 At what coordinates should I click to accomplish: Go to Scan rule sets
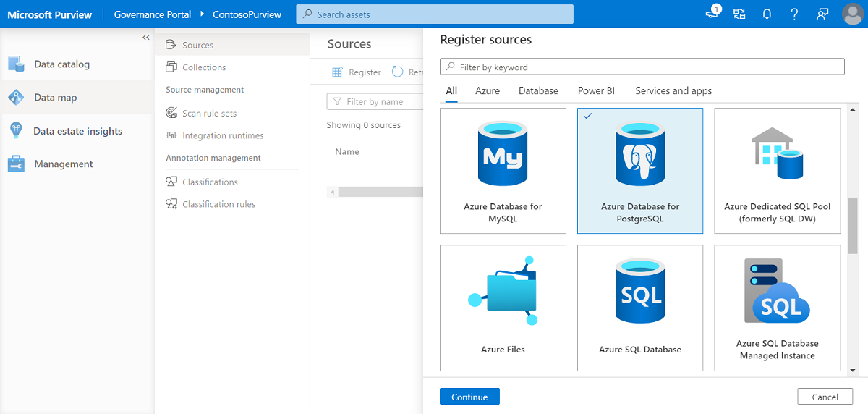pos(209,113)
